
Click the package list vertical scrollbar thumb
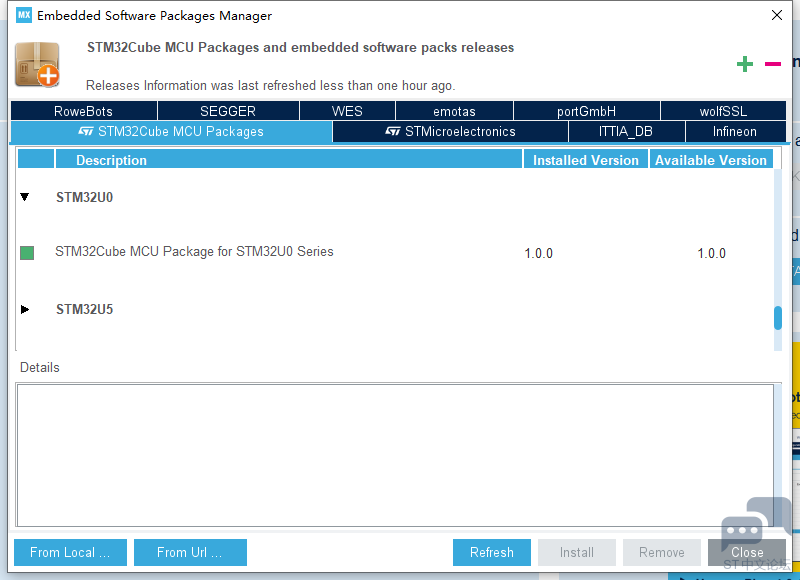point(778,318)
